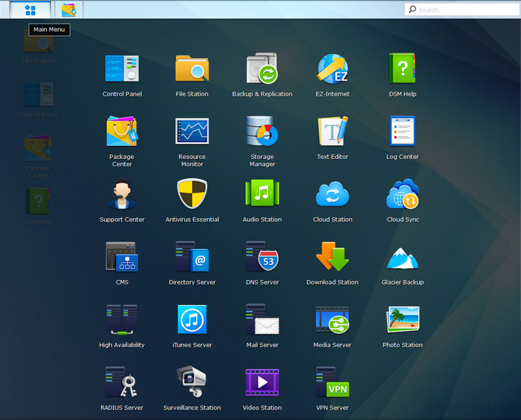Open Mail Server
The image size is (521, 420).
tap(262, 326)
